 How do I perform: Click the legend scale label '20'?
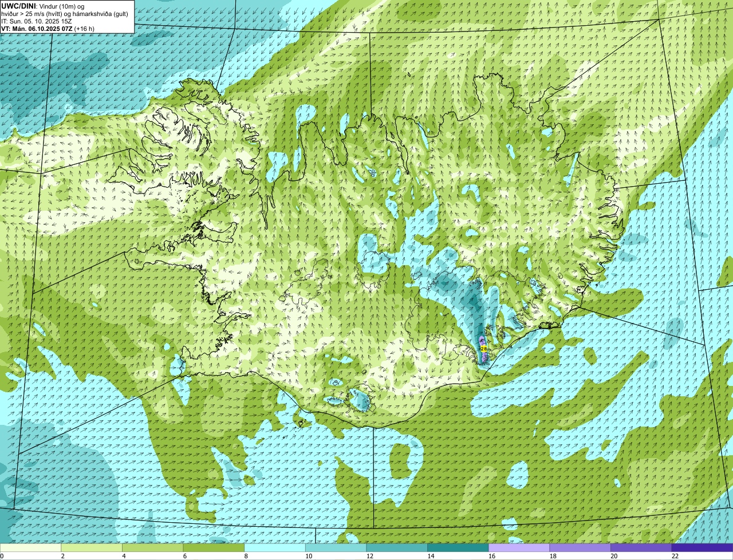click(x=614, y=556)
